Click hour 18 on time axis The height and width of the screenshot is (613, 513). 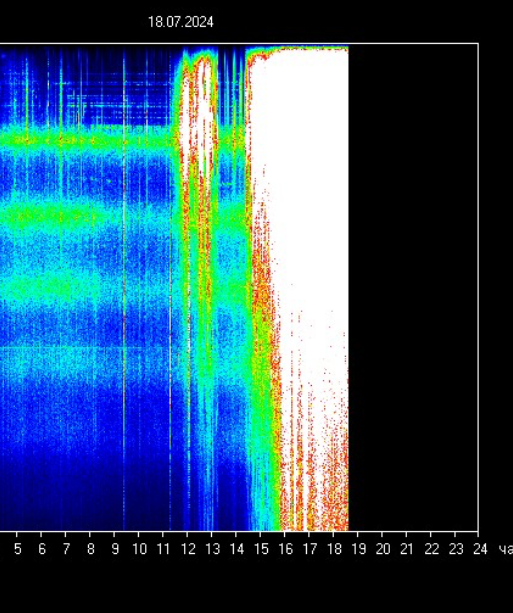[334, 549]
